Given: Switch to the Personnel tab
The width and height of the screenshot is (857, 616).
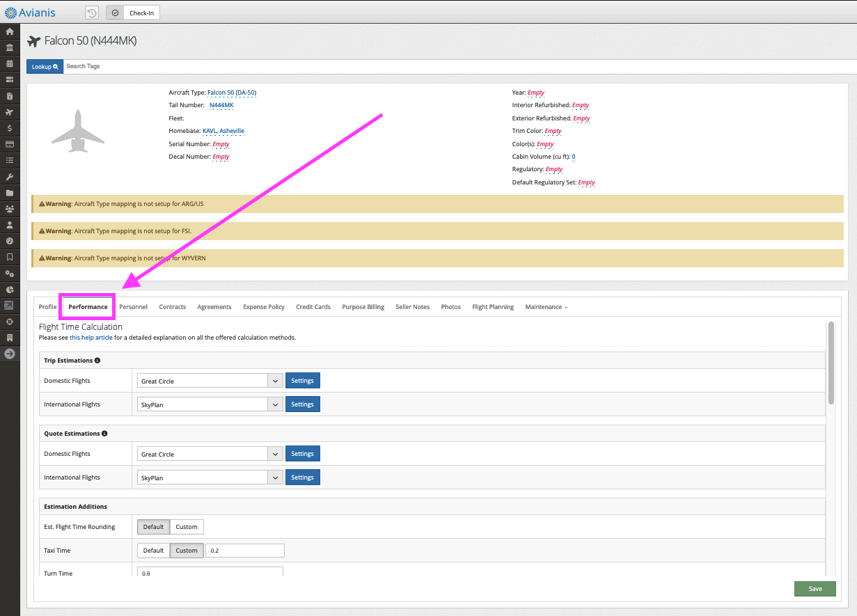Looking at the screenshot, I should pyautogui.click(x=133, y=307).
